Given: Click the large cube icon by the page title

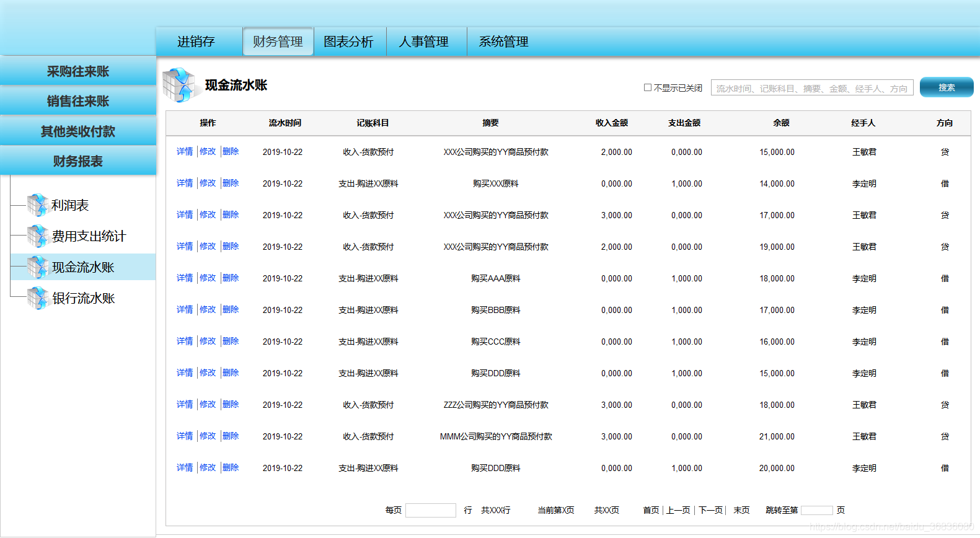Looking at the screenshot, I should pos(179,86).
